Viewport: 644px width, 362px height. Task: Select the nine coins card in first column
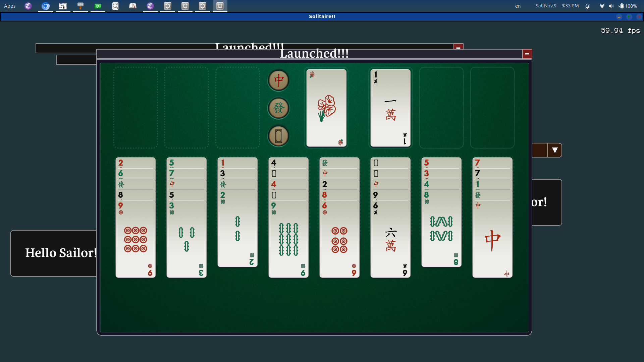coord(136,240)
